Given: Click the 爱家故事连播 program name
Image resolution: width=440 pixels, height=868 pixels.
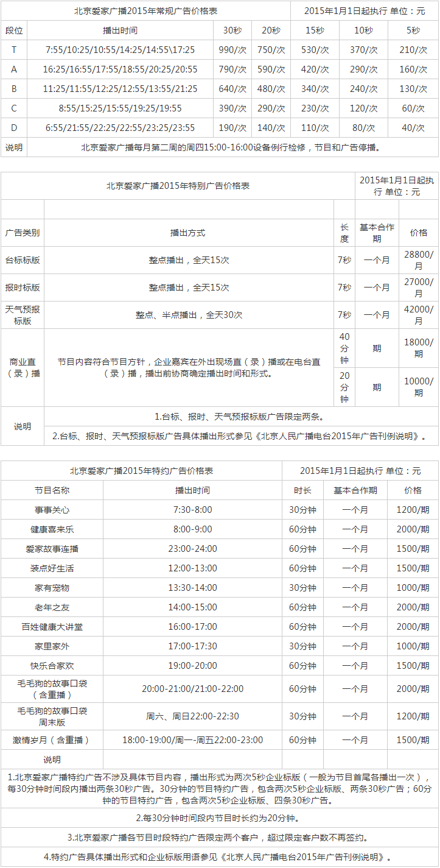Looking at the screenshot, I should click(x=52, y=549).
